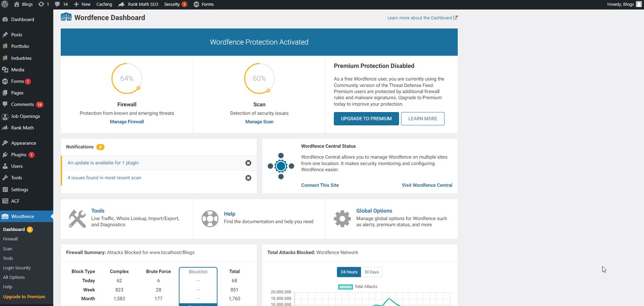Select the 24 Hours chart tab

[x=349, y=272]
